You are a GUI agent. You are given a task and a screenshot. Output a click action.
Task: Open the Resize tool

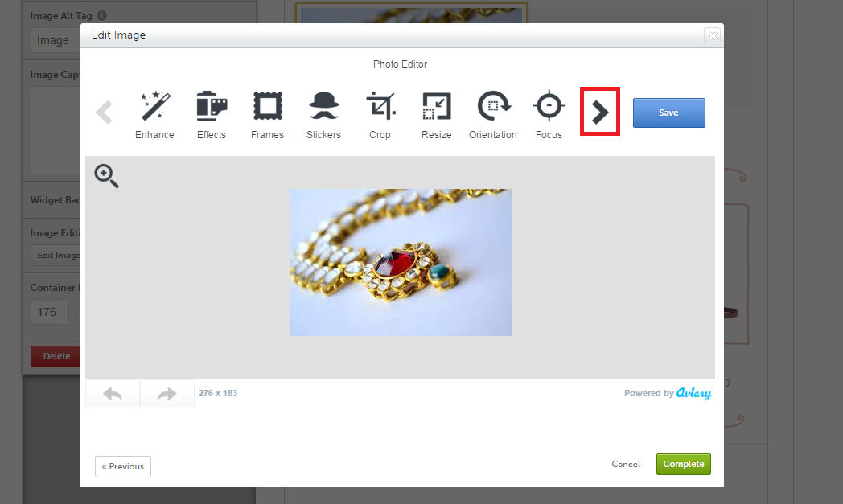click(x=436, y=114)
